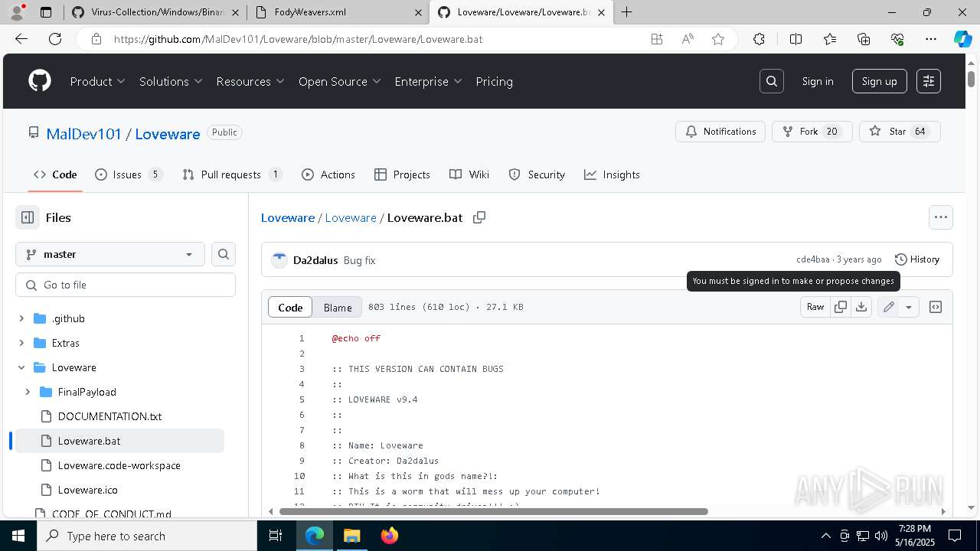The image size is (980, 551).
Task: Open Edge favorites list
Action: pos(830,39)
